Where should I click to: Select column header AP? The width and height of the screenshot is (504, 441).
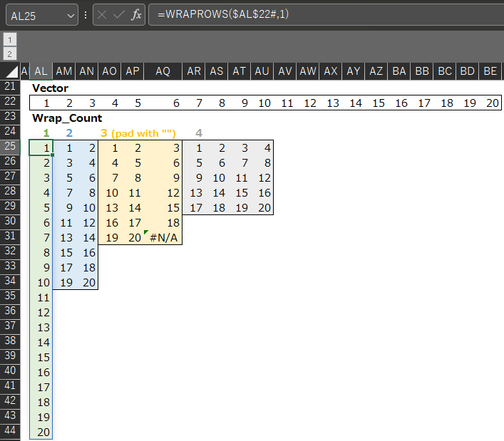click(x=133, y=71)
